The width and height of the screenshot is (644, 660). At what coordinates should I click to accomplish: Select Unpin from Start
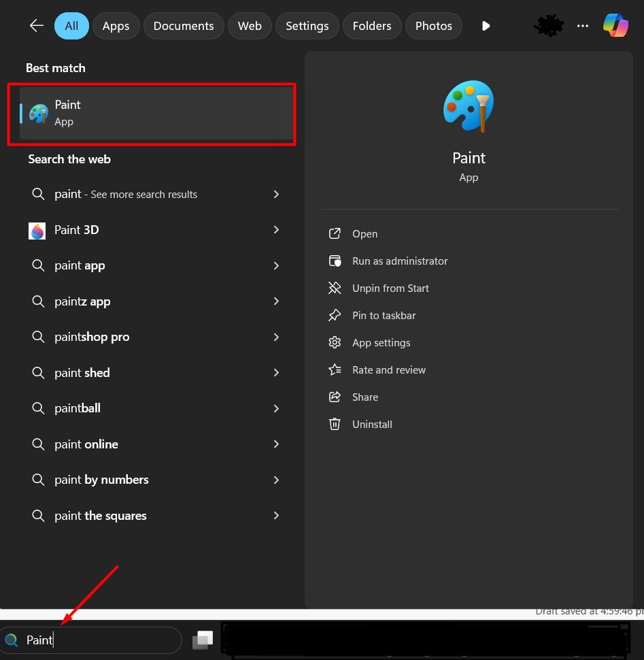[390, 288]
